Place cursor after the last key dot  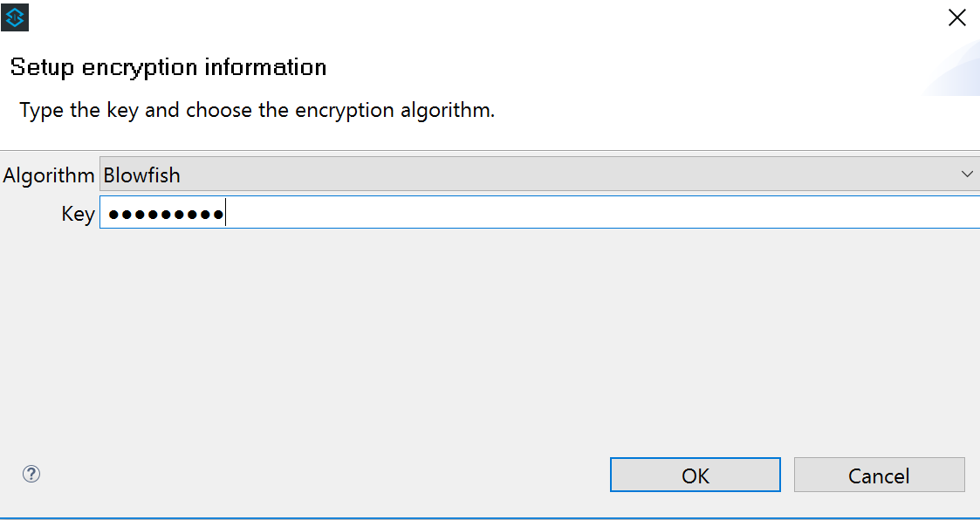tap(226, 214)
